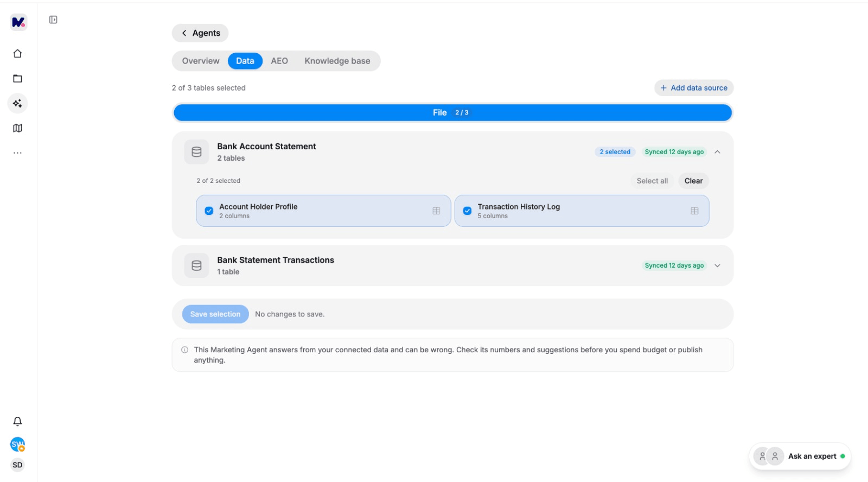Viewport: 868px width, 482px height.
Task: Open the more options ellipsis
Action: pos(17,153)
